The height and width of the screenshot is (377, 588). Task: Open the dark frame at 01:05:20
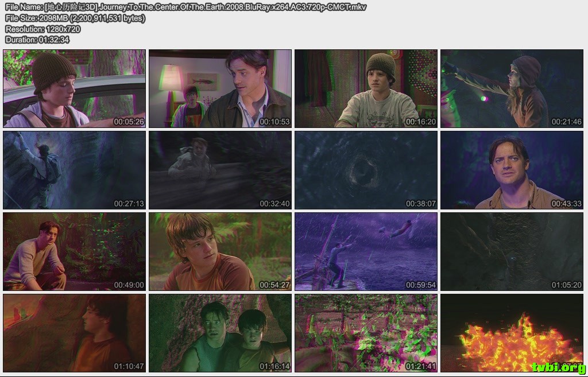tap(512, 252)
